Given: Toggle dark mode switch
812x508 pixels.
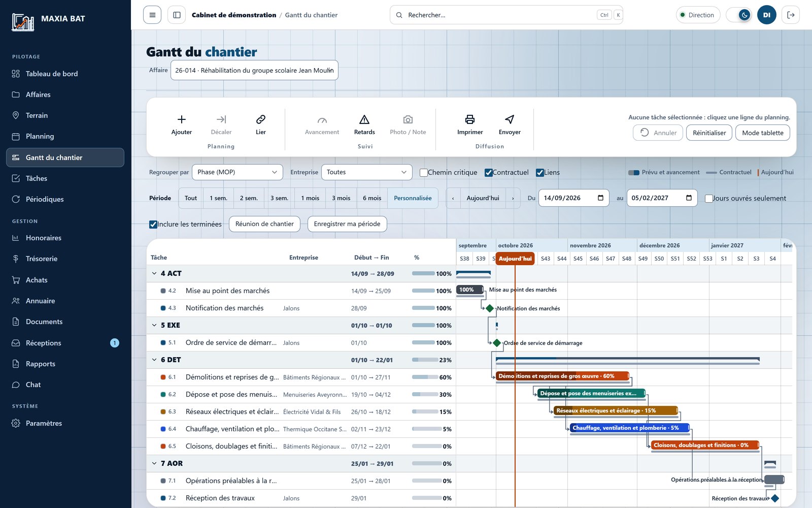Looking at the screenshot, I should (739, 15).
